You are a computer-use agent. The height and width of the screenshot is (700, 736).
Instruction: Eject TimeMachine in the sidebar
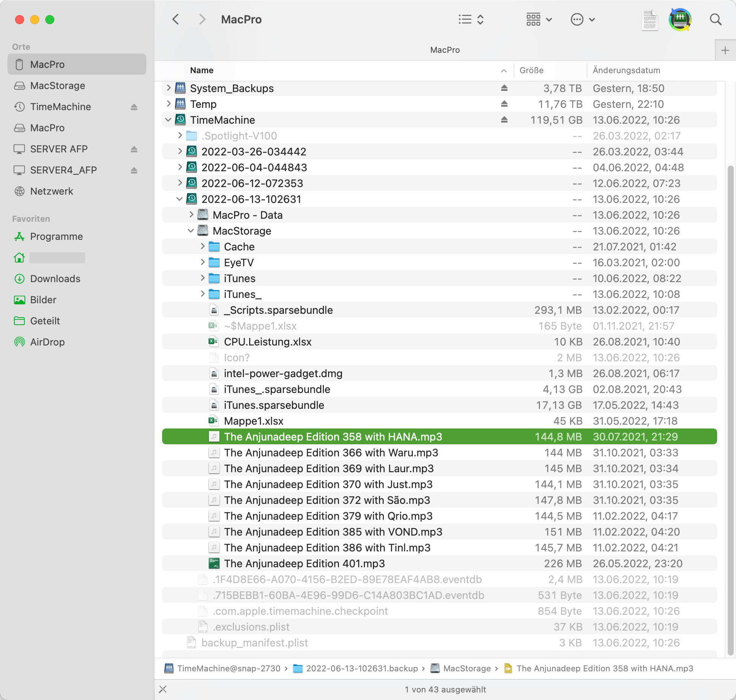tap(134, 107)
